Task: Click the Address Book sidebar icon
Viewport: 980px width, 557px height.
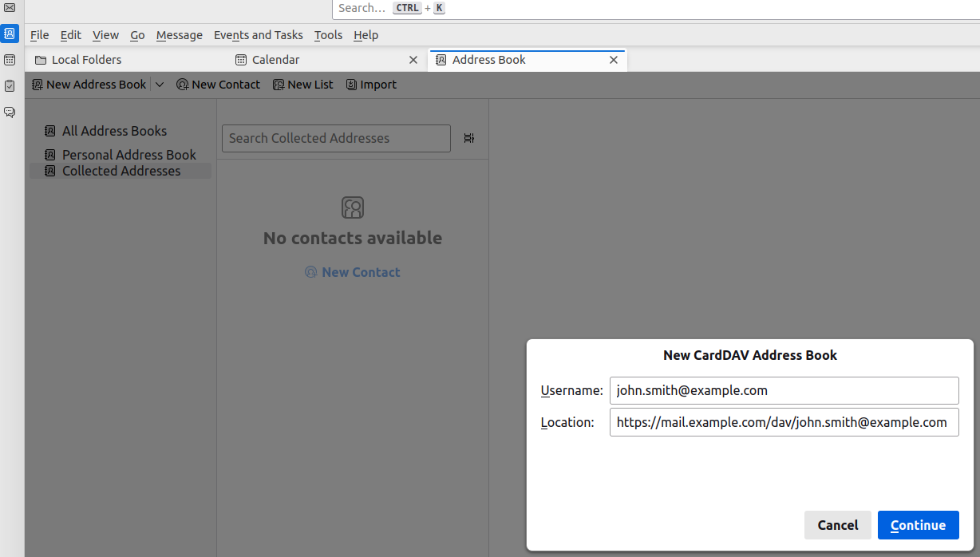Action: [x=10, y=34]
